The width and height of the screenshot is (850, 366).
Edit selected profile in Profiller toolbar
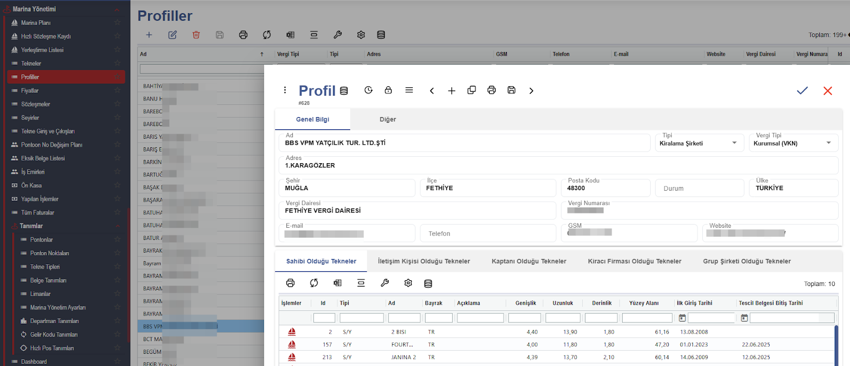click(172, 35)
